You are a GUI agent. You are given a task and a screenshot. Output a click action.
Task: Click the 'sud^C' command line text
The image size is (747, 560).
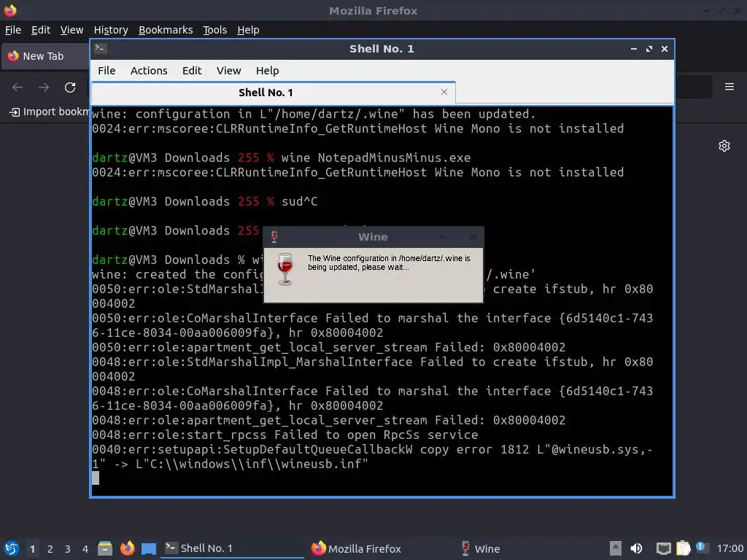[299, 201]
